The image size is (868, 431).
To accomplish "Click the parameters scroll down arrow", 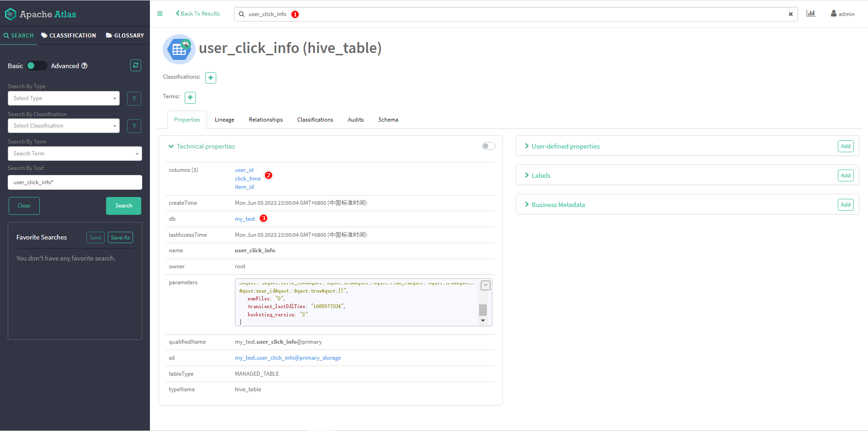I will pyautogui.click(x=483, y=321).
